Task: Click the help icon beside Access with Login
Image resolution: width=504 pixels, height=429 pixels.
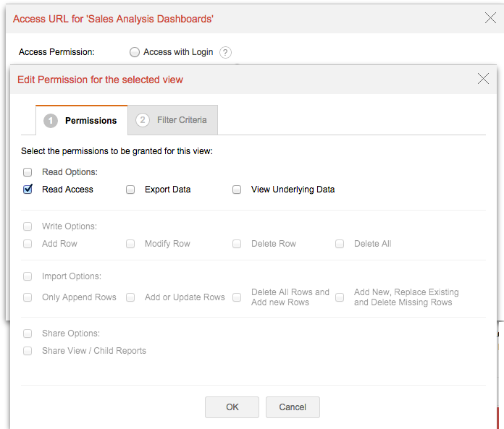Action: (226, 52)
